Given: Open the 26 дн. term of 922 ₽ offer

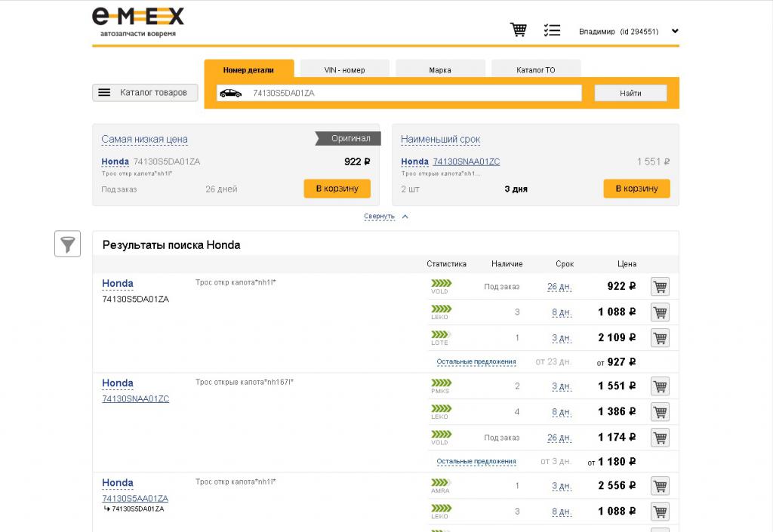Looking at the screenshot, I should coord(559,287).
